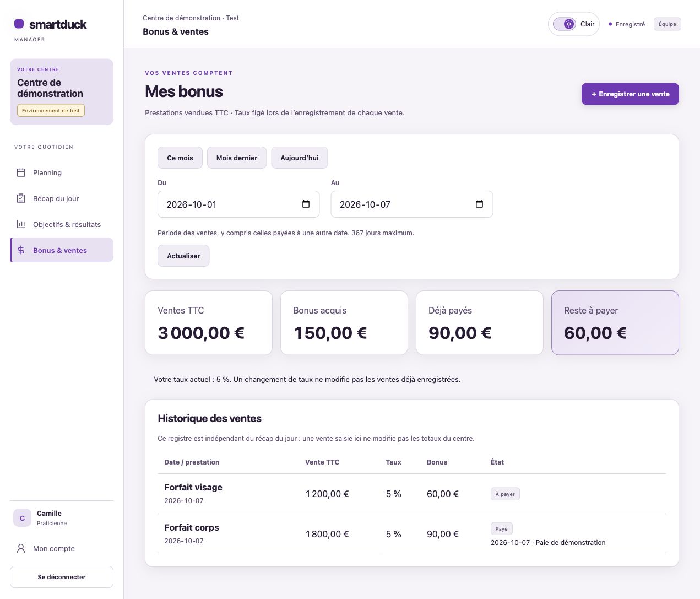
Task: Click the Du date field showing 2026-10-01
Action: pos(238,204)
